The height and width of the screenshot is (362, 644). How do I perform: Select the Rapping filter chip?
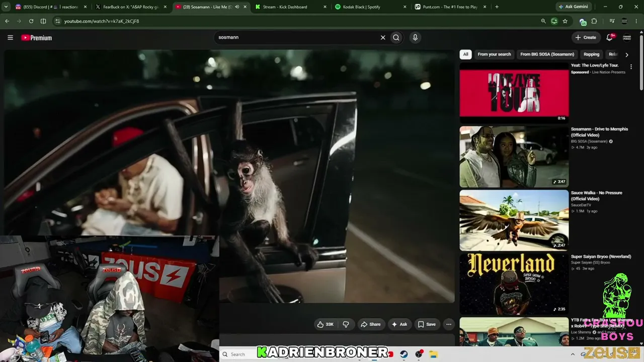coord(592,54)
